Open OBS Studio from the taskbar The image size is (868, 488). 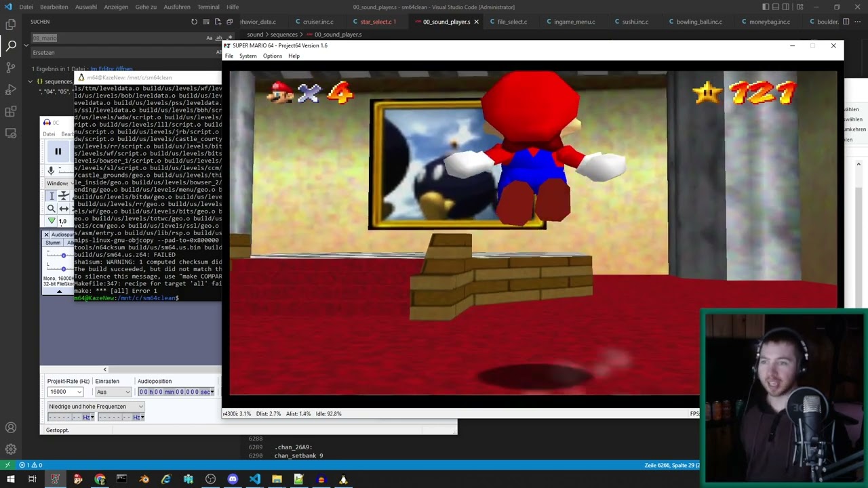coord(210,479)
